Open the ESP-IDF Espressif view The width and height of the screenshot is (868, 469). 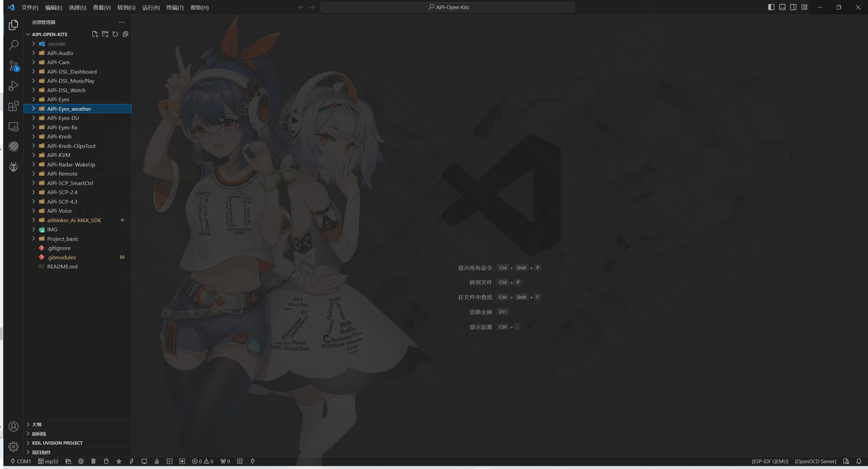click(x=14, y=147)
